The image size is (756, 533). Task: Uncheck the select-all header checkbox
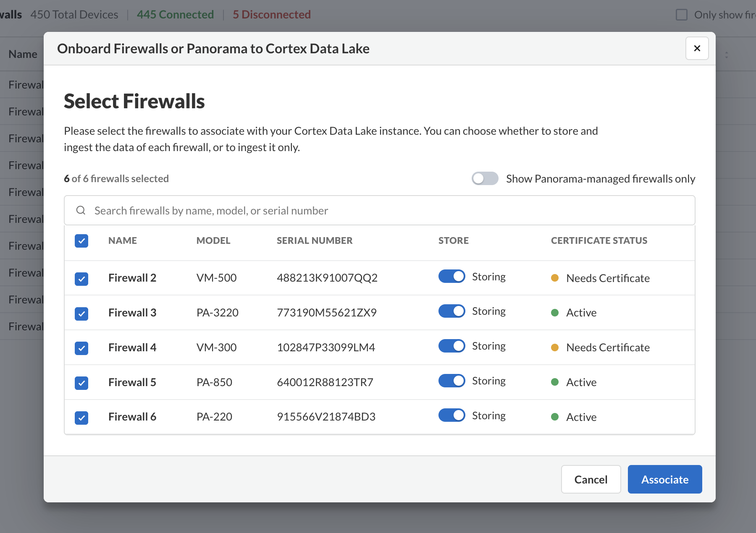(x=81, y=241)
